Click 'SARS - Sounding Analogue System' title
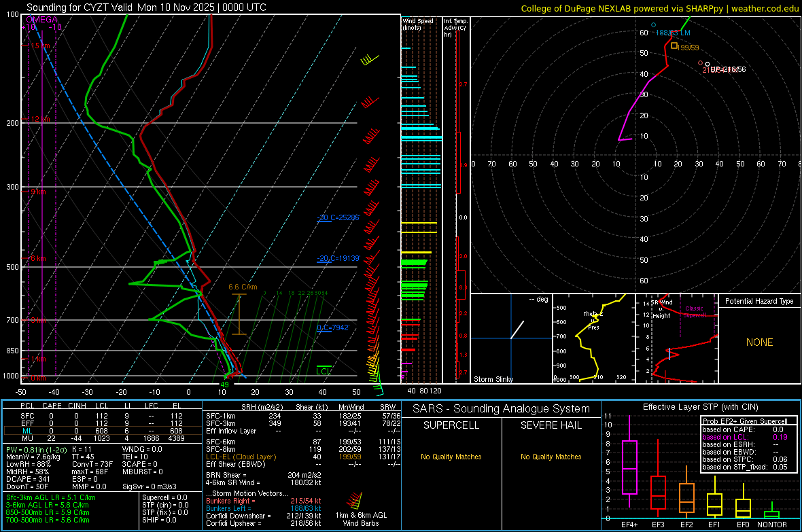802x532 pixels. tap(501, 408)
